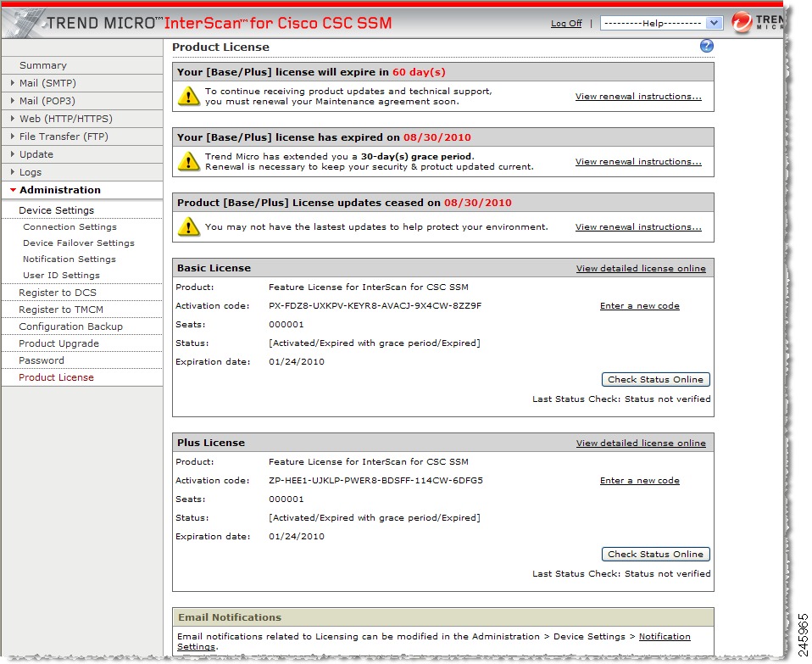View detailed license online for Plus License
This screenshot has height=664, width=812.
(x=641, y=443)
